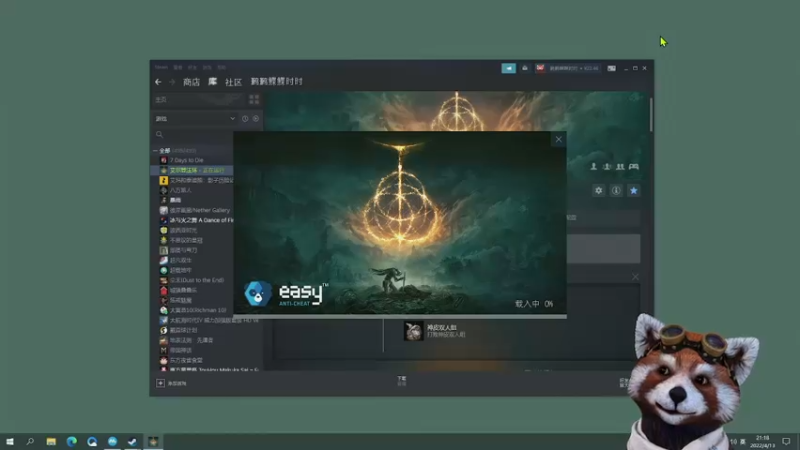Launch Microsoft Edge from the taskbar
The height and width of the screenshot is (450, 800).
tap(71, 441)
